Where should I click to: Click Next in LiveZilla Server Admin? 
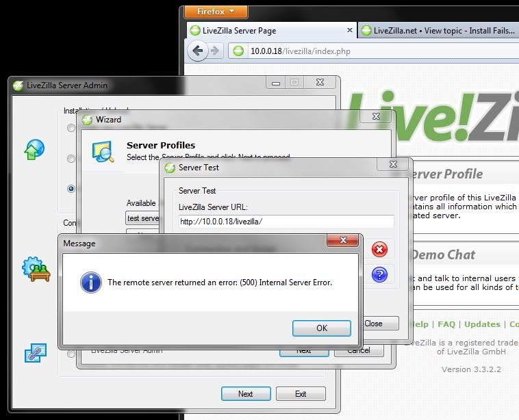point(246,393)
